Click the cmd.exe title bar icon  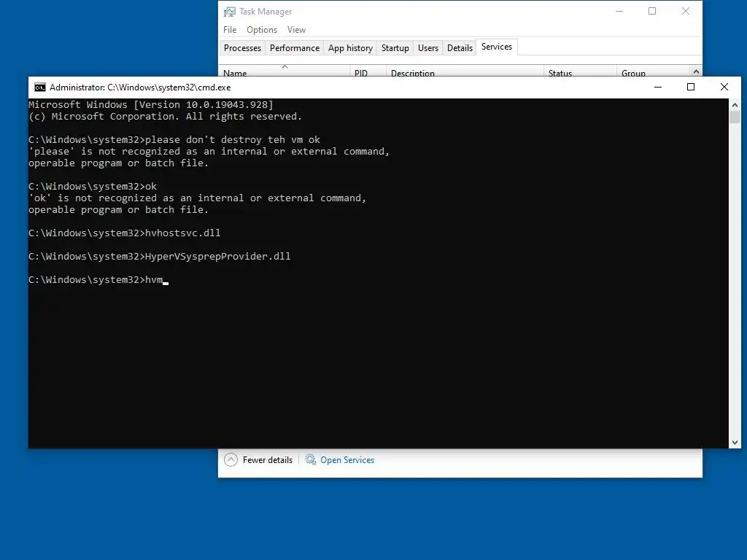tap(40, 87)
